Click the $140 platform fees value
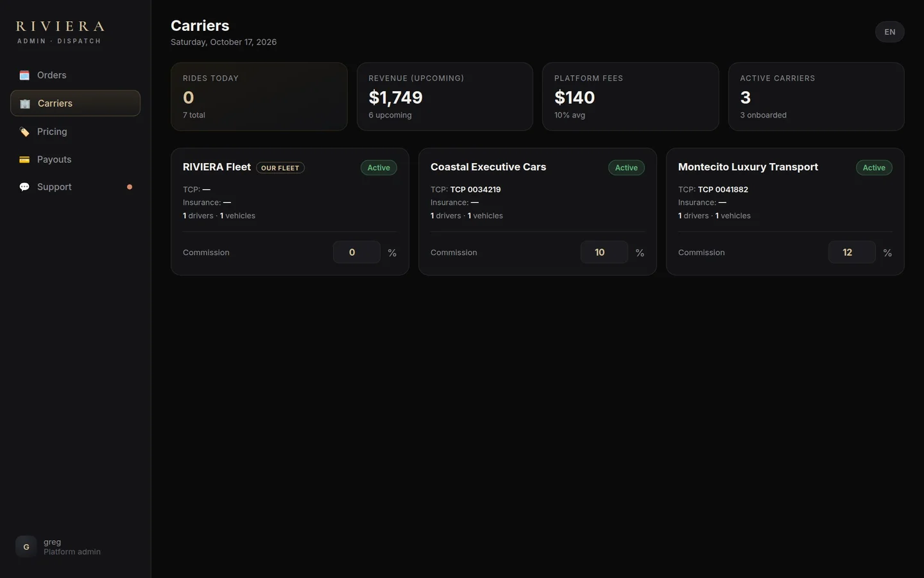 pyautogui.click(x=575, y=98)
